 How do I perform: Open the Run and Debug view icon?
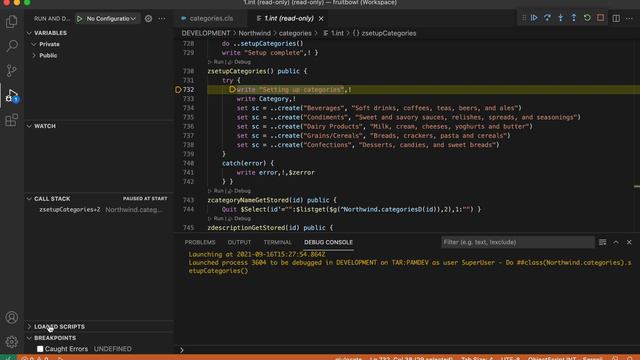tap(11, 96)
